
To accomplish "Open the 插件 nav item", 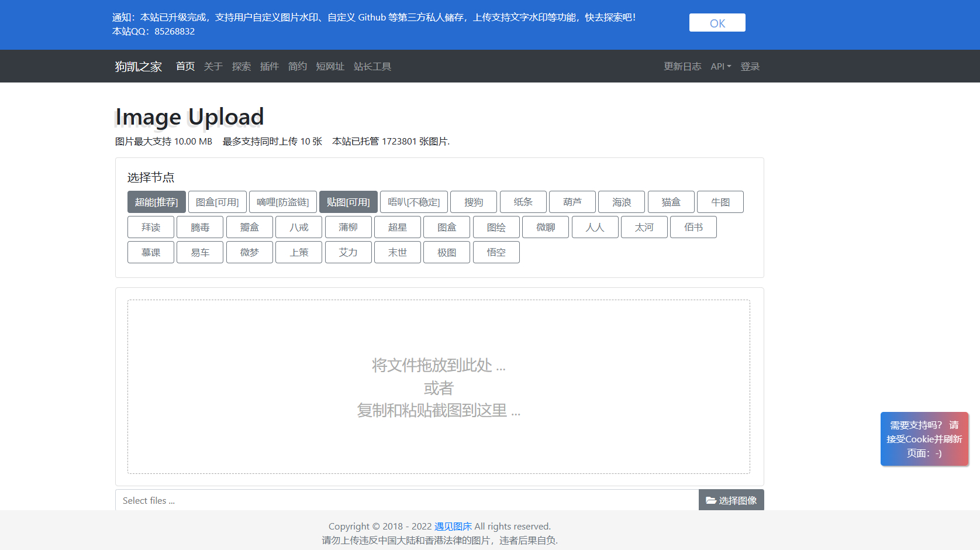I will coord(270,67).
